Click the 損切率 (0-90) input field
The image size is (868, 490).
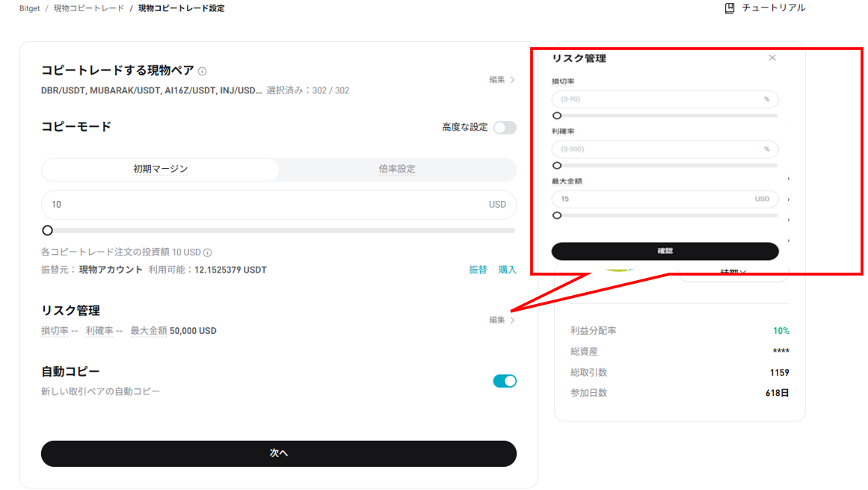point(658,99)
